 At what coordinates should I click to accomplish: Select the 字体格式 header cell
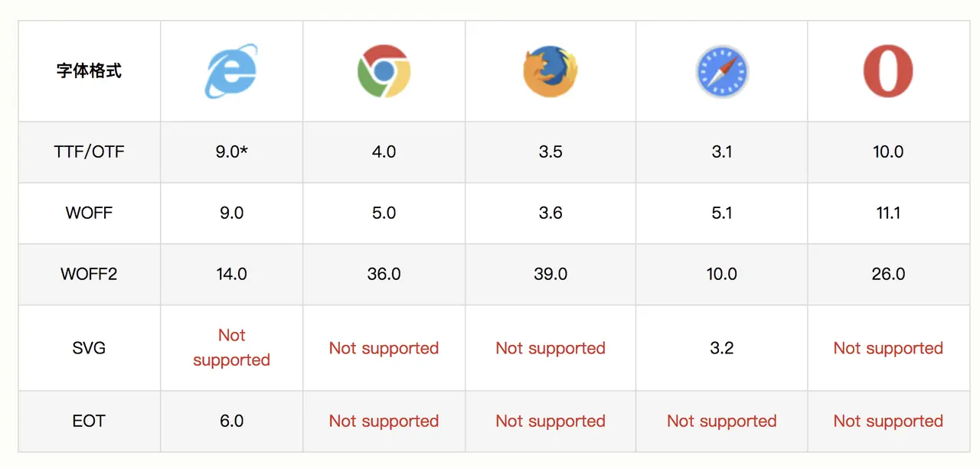tap(89, 71)
